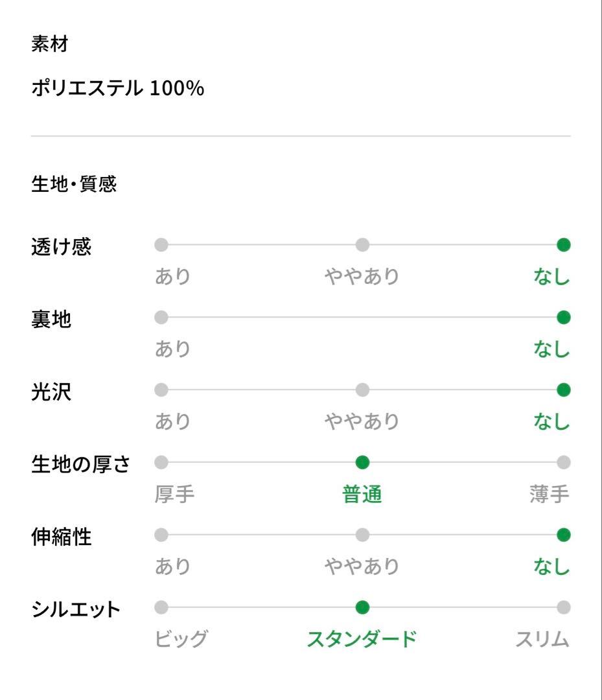The width and height of the screenshot is (602, 700).
Task: Click the green なし dot for 光沢
Action: click(564, 390)
